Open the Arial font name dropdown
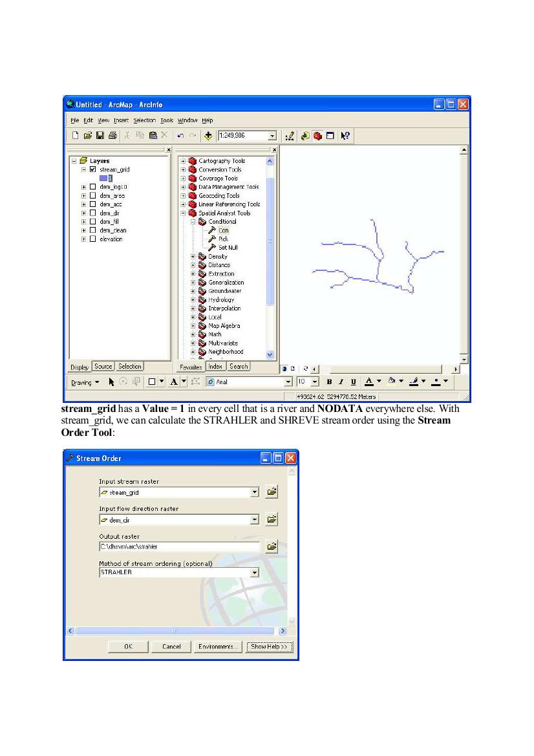 pyautogui.click(x=288, y=382)
